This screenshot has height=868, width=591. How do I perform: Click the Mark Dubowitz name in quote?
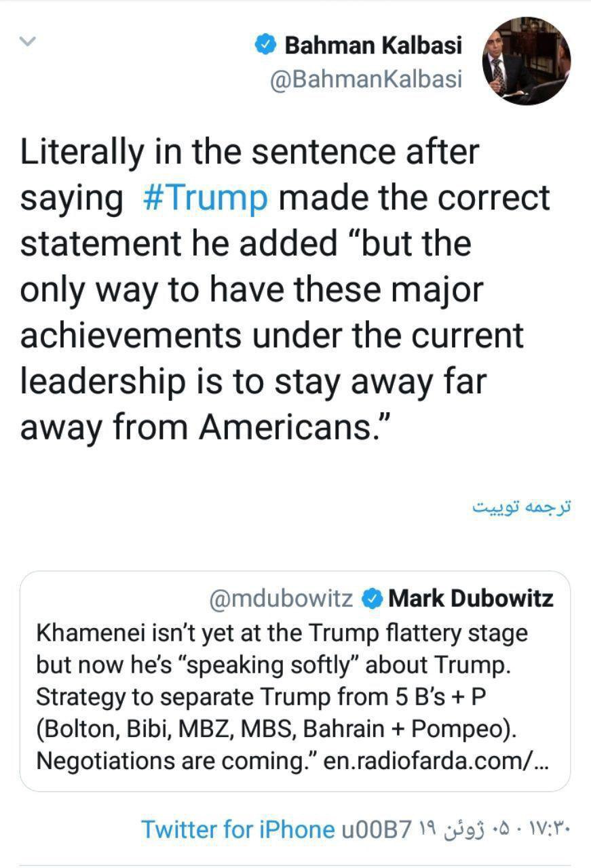pyautogui.click(x=471, y=599)
